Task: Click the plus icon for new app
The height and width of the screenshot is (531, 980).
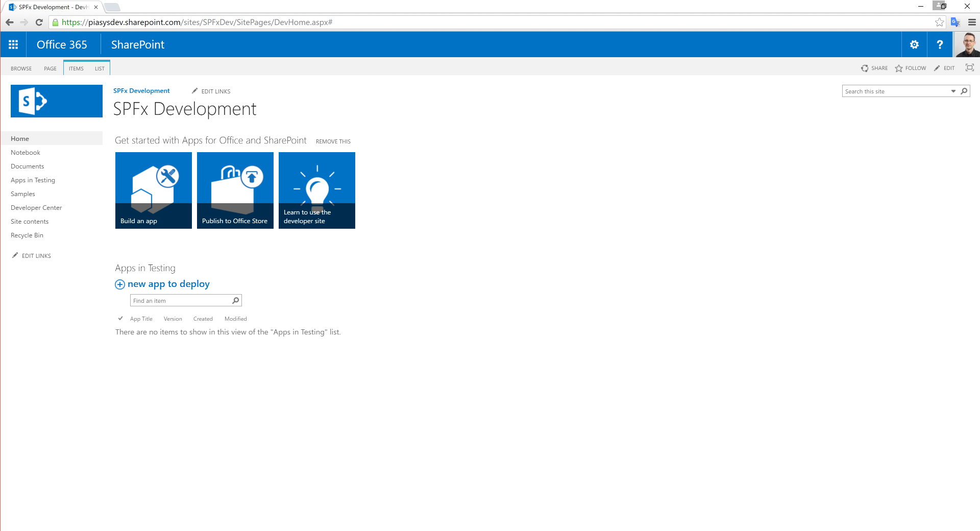Action: pos(120,284)
